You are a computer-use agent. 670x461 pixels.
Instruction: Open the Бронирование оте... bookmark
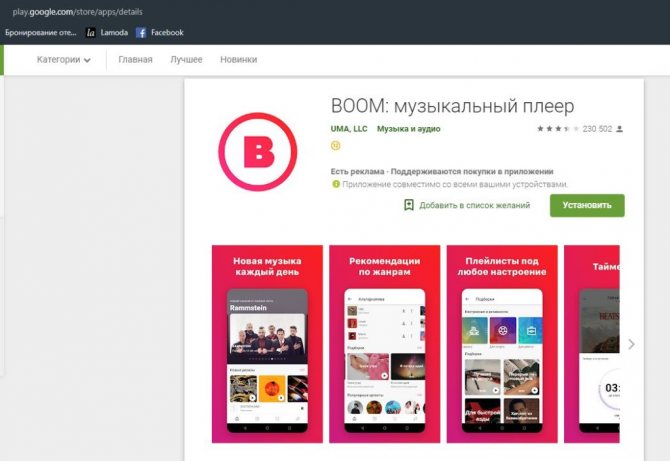pyautogui.click(x=40, y=33)
